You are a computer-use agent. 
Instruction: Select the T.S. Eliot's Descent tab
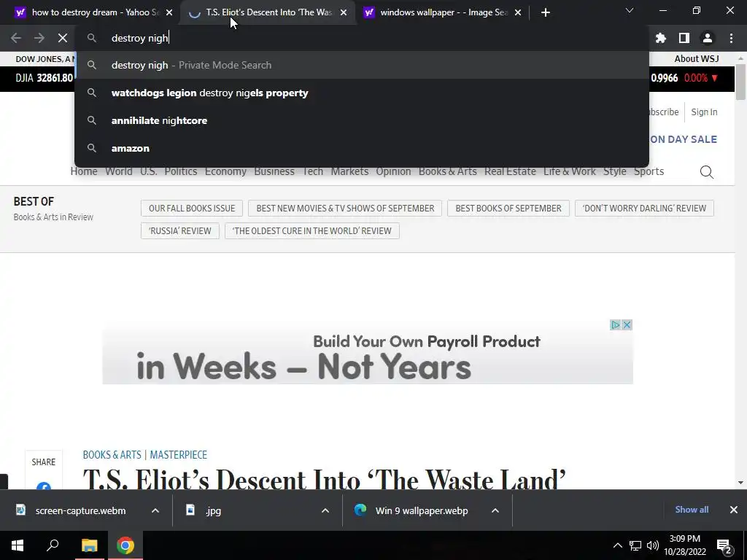(269, 12)
